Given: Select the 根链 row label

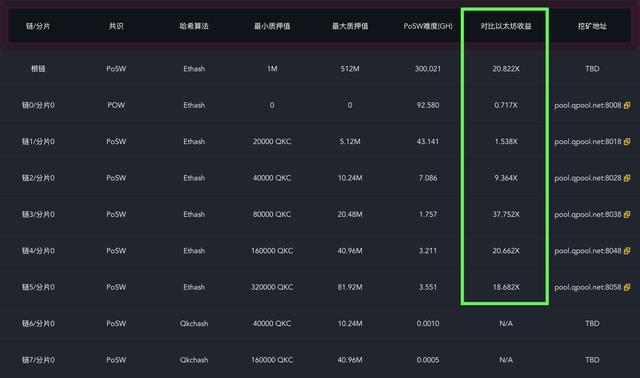Looking at the screenshot, I should pyautogui.click(x=38, y=69).
